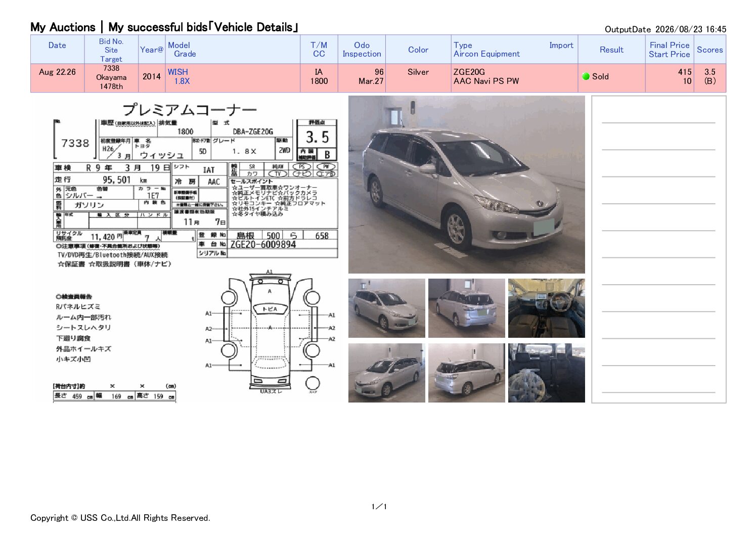Open the WISH model link

pos(177,72)
